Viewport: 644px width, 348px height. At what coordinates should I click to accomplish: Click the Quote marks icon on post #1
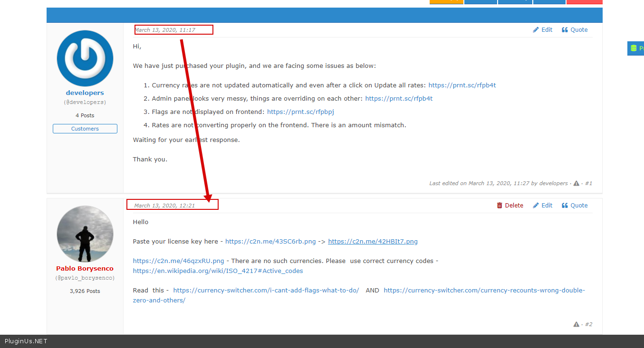pos(565,30)
